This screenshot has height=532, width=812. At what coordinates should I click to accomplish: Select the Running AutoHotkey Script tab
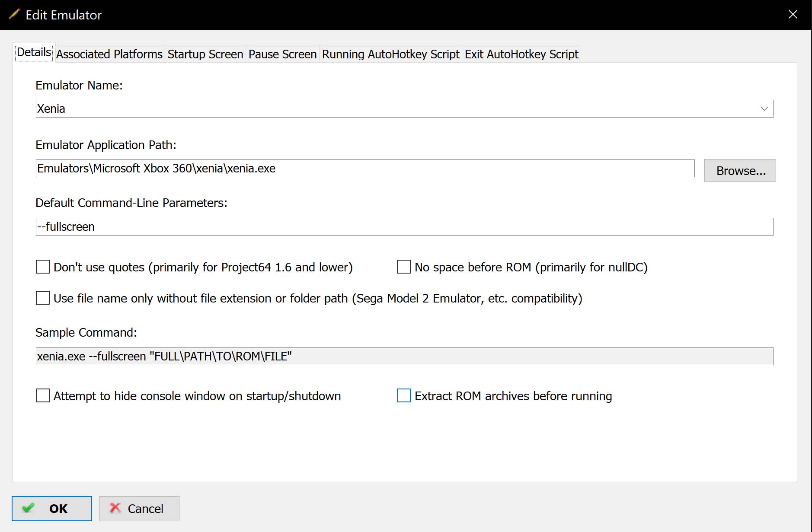pos(391,54)
